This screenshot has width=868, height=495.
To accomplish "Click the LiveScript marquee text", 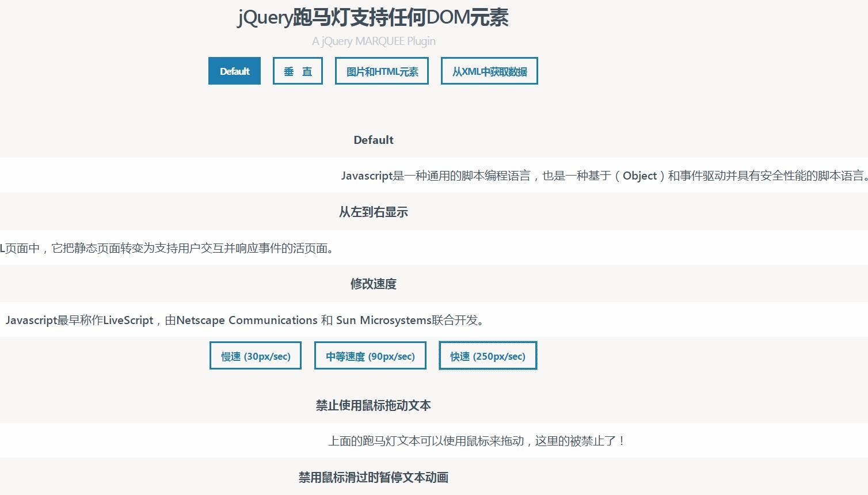I will point(245,320).
